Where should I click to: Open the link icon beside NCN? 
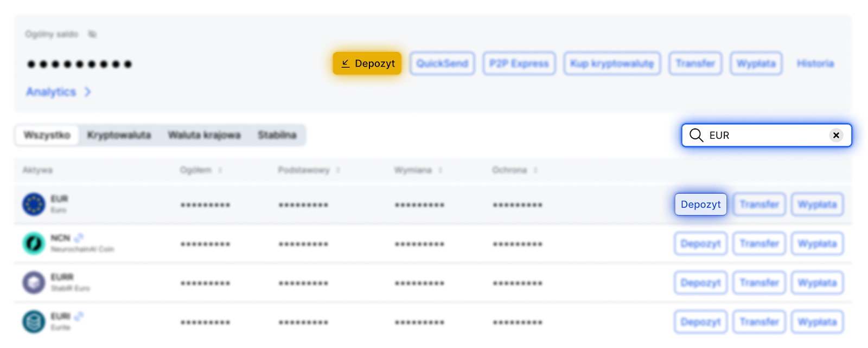pyautogui.click(x=79, y=238)
